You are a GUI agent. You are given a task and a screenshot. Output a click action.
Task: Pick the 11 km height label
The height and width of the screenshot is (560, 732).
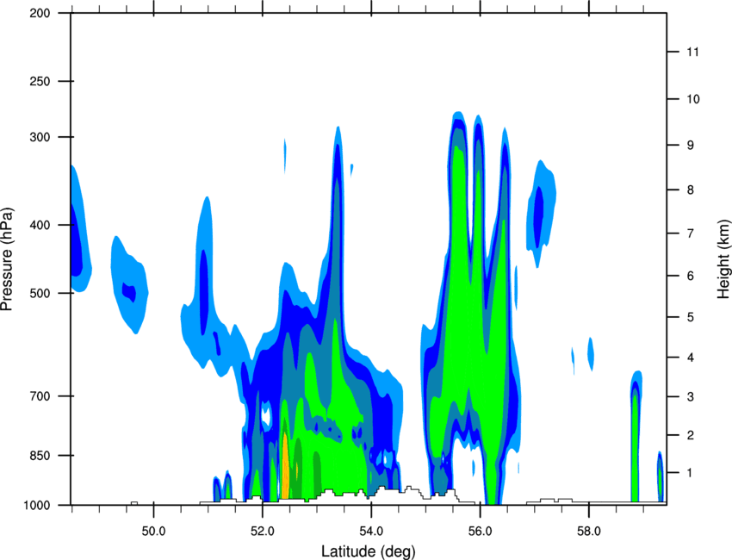point(692,52)
